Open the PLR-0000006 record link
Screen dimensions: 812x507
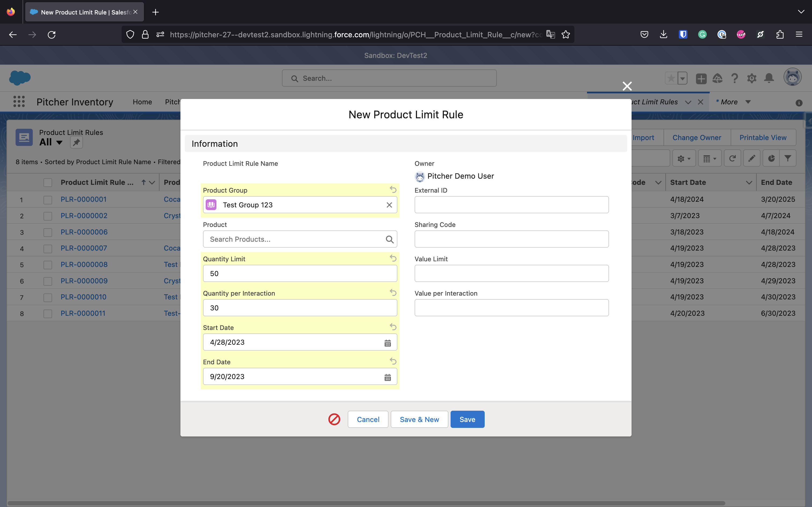84,232
